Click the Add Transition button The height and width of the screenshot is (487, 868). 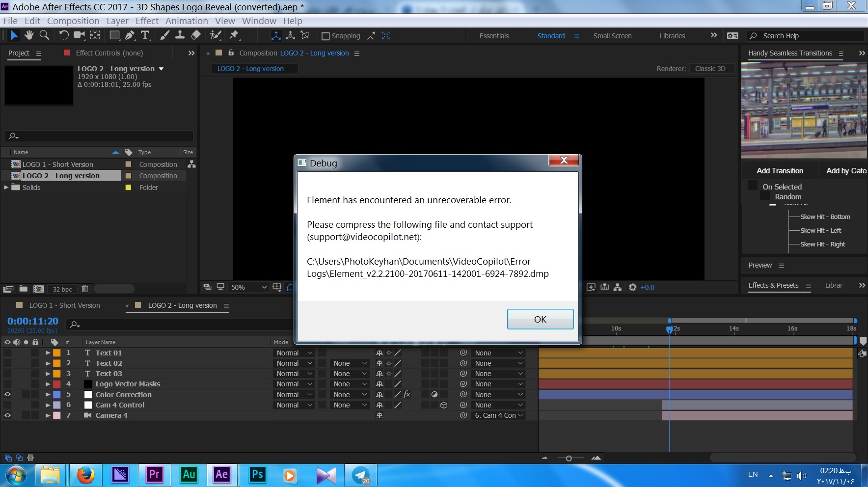tap(780, 171)
